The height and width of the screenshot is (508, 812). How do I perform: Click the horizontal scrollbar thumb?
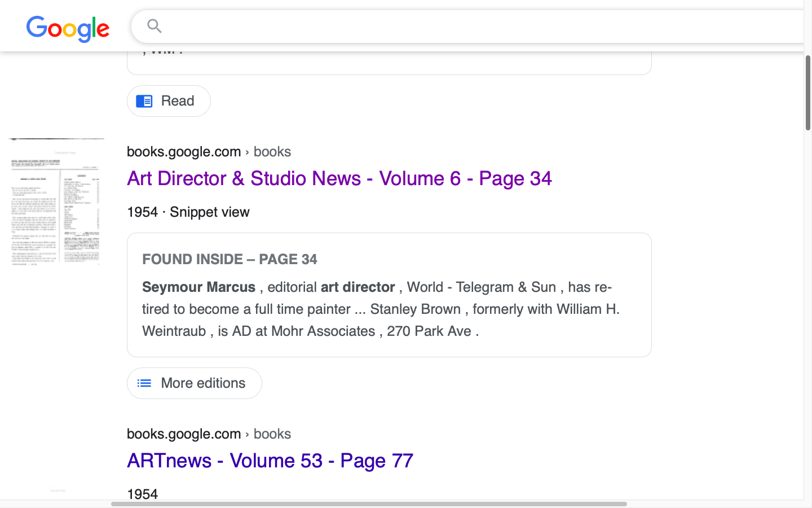[x=369, y=504]
